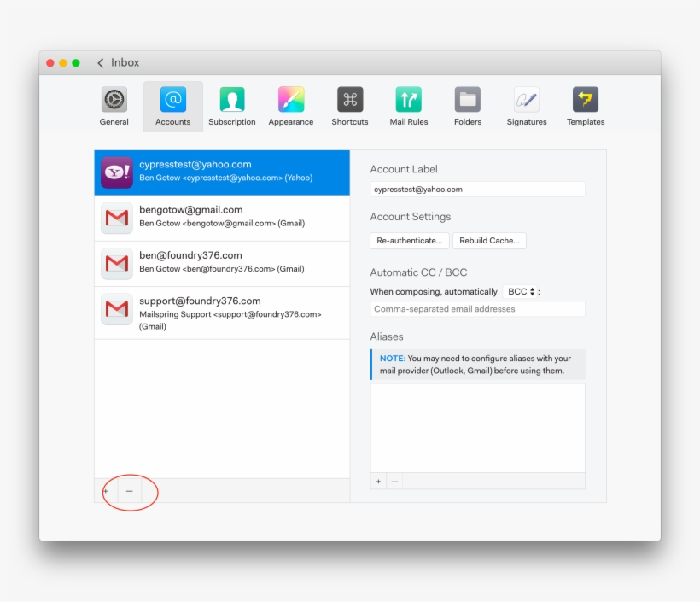700x602 pixels.
Task: Click 'When composing, automatically' label
Action: click(x=434, y=292)
